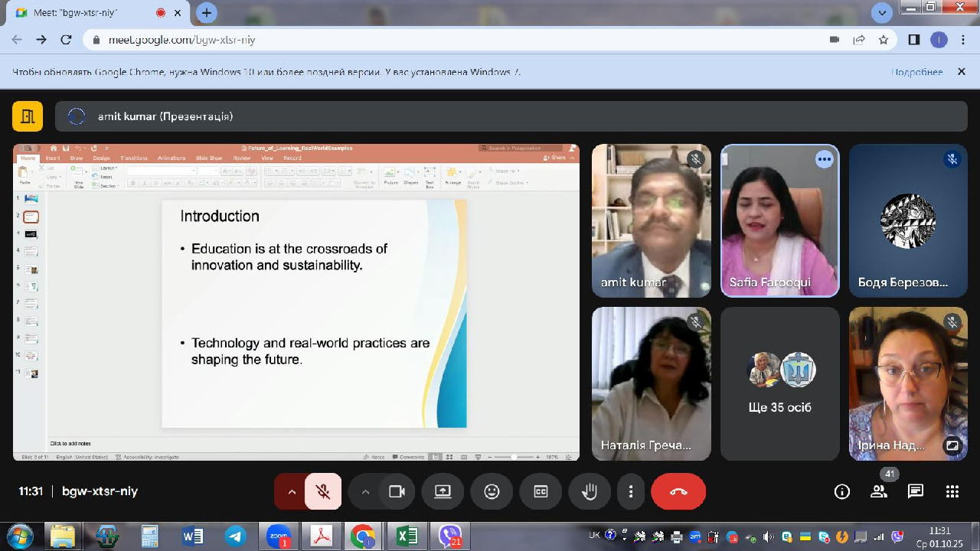
Task: Open the participants list icon
Action: click(x=879, y=492)
